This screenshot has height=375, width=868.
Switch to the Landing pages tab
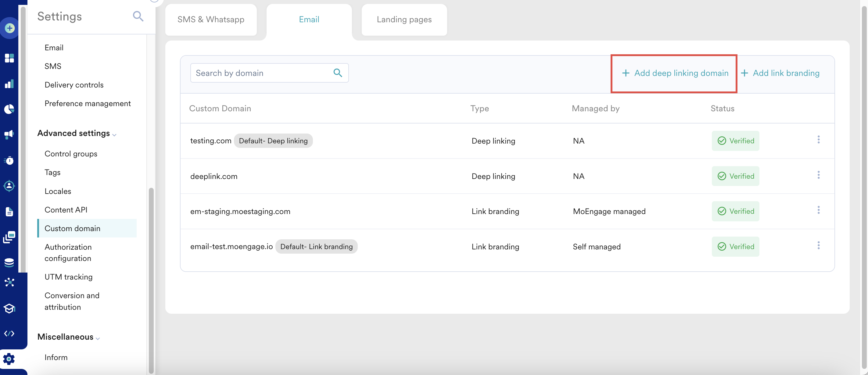tap(404, 20)
